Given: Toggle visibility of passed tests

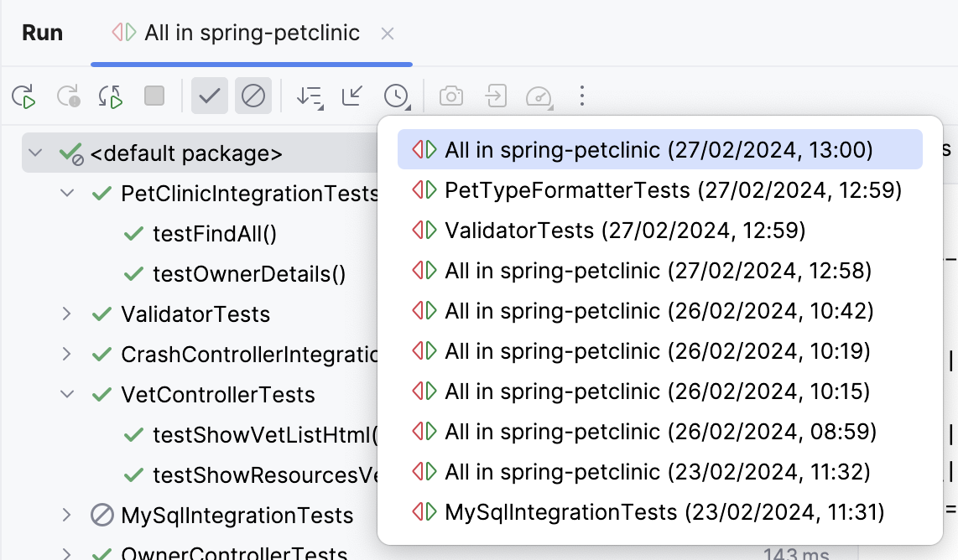Looking at the screenshot, I should click(209, 96).
